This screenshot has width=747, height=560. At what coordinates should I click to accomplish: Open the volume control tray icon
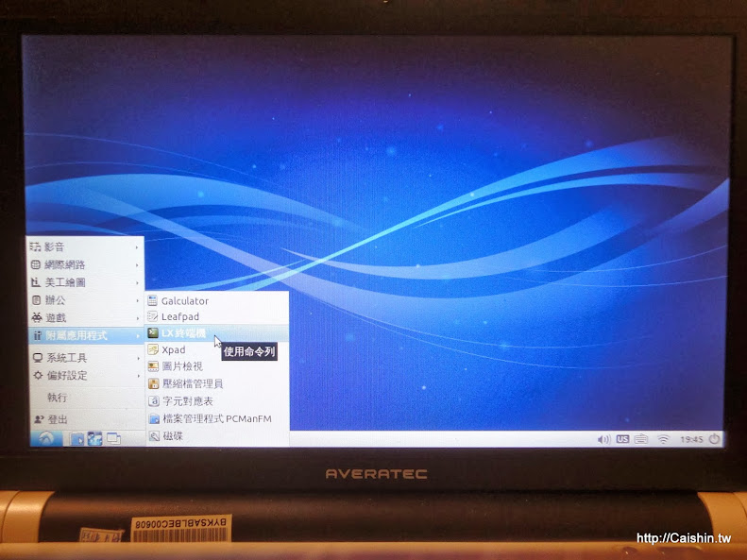[603, 439]
